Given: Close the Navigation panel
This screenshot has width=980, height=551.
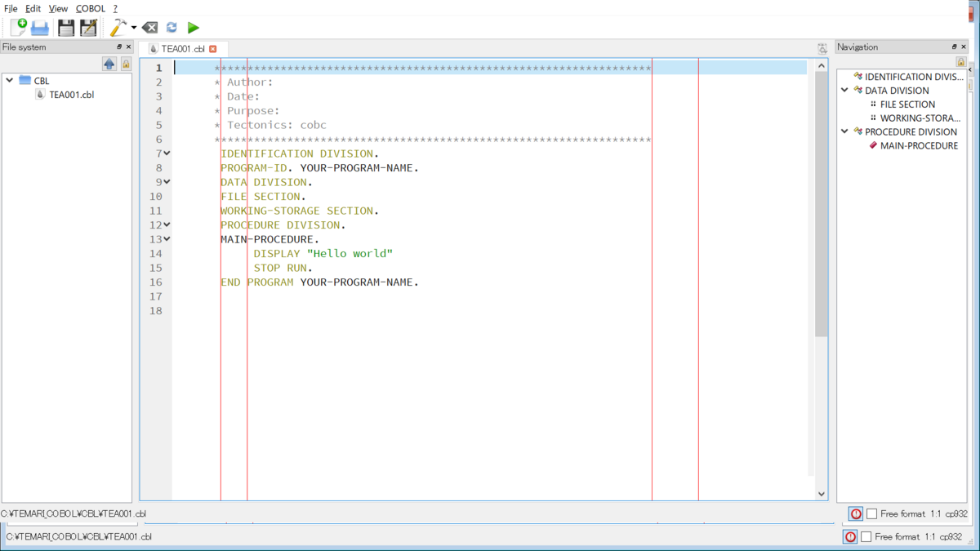Looking at the screenshot, I should 963,47.
